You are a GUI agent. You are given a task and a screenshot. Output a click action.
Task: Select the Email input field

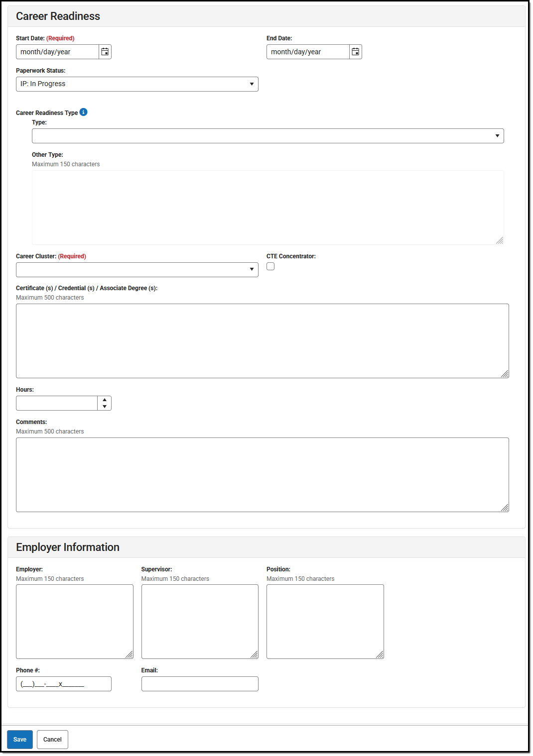pyautogui.click(x=199, y=683)
